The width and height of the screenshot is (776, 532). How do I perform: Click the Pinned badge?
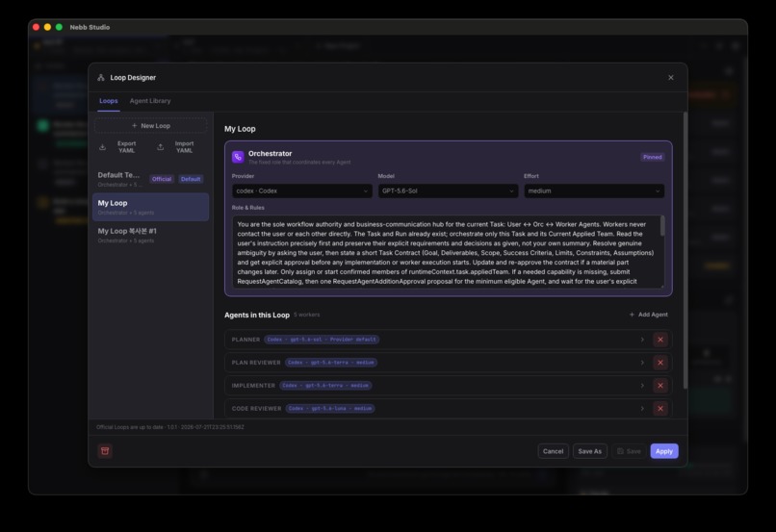pos(652,157)
